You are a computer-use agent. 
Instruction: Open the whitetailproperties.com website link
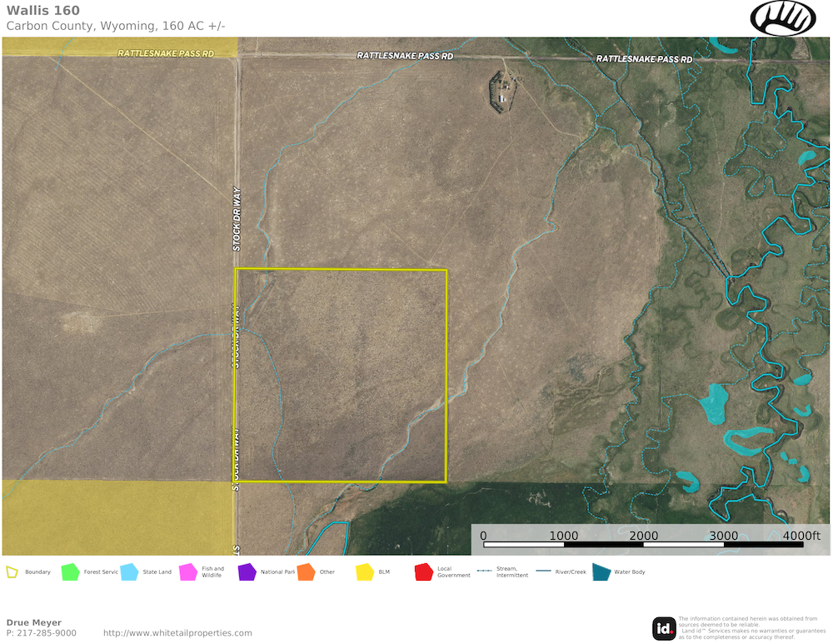pos(177,633)
